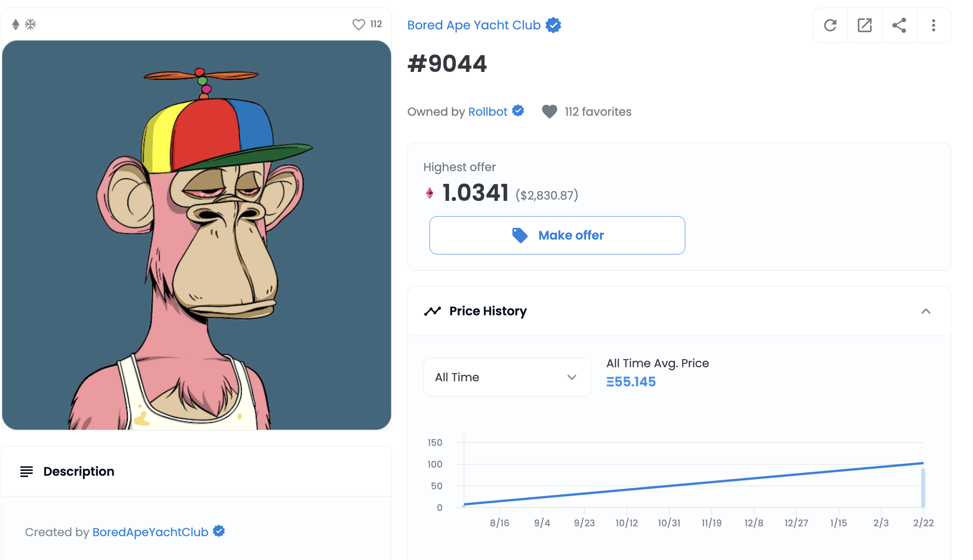Click the ape NFT image
This screenshot has width=973, height=560.
[x=197, y=235]
